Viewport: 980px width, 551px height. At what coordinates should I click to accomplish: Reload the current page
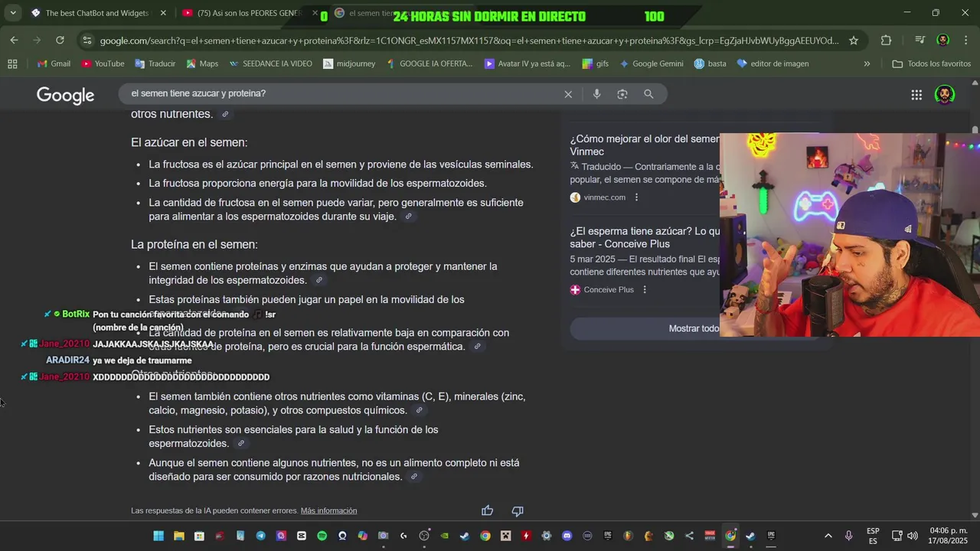tap(60, 40)
